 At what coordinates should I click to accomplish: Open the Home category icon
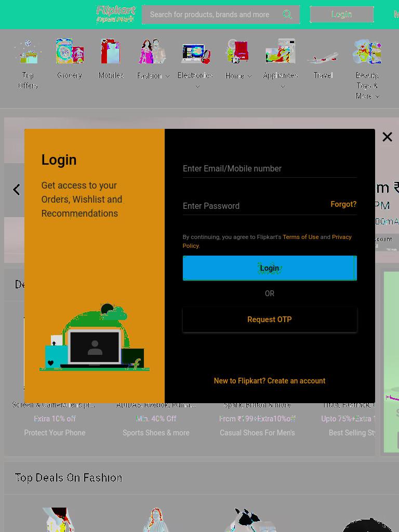[238, 51]
